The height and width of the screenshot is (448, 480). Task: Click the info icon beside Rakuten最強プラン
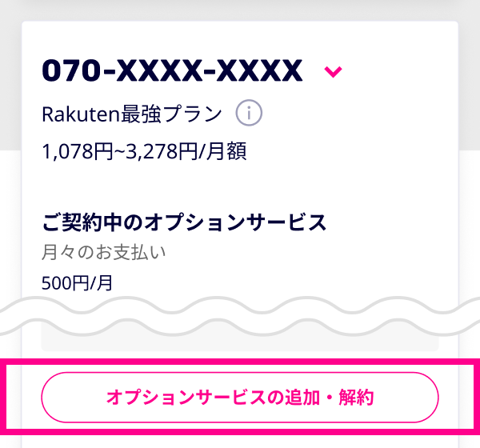pyautogui.click(x=249, y=114)
